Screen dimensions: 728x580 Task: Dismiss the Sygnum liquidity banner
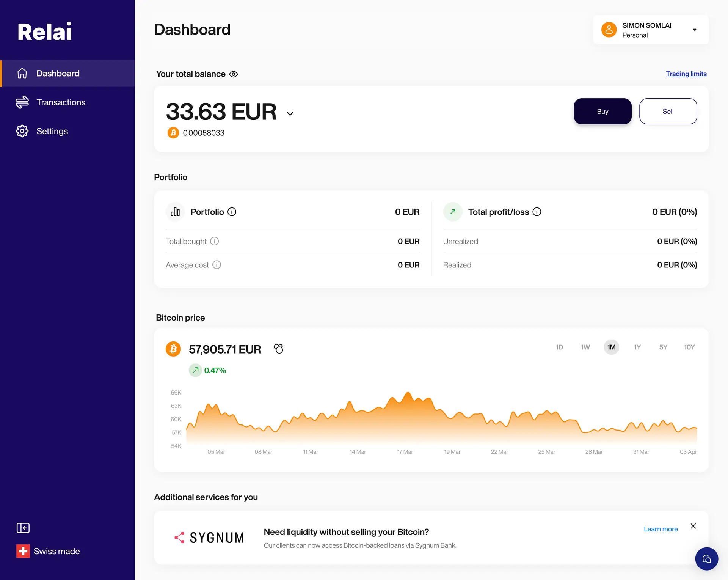pyautogui.click(x=693, y=526)
